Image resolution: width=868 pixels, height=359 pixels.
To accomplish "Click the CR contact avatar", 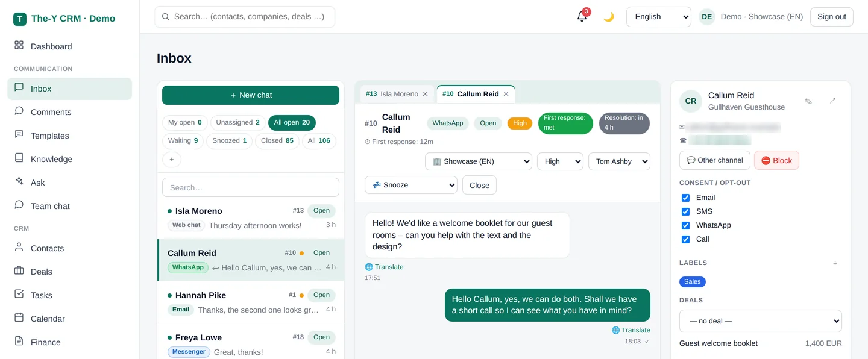I will coord(691,101).
